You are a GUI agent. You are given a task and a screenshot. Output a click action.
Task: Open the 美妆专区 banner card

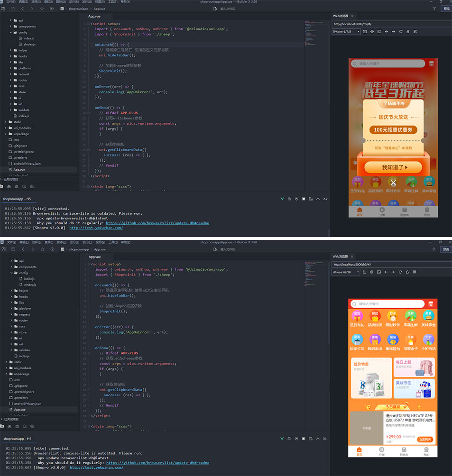click(x=414, y=388)
